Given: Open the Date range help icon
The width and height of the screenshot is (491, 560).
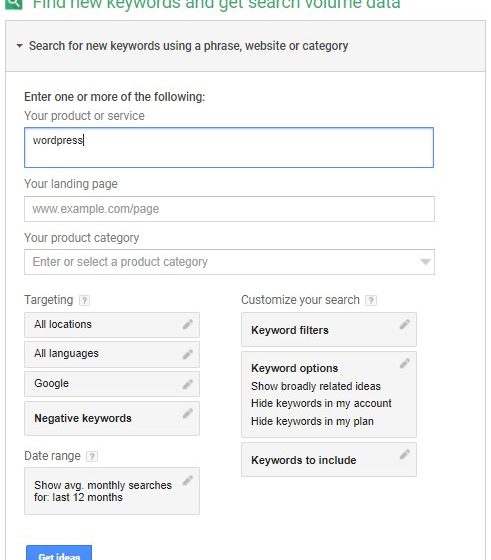Looking at the screenshot, I should 92,456.
